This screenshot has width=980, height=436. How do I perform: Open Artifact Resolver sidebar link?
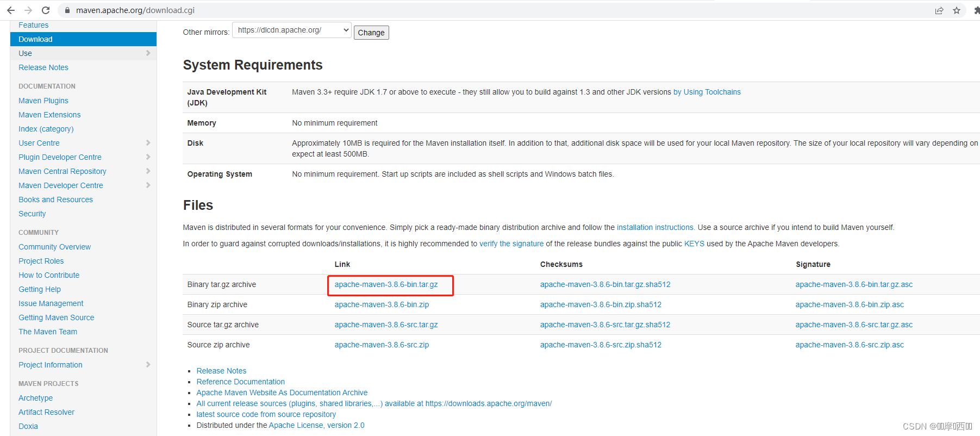(x=46, y=412)
